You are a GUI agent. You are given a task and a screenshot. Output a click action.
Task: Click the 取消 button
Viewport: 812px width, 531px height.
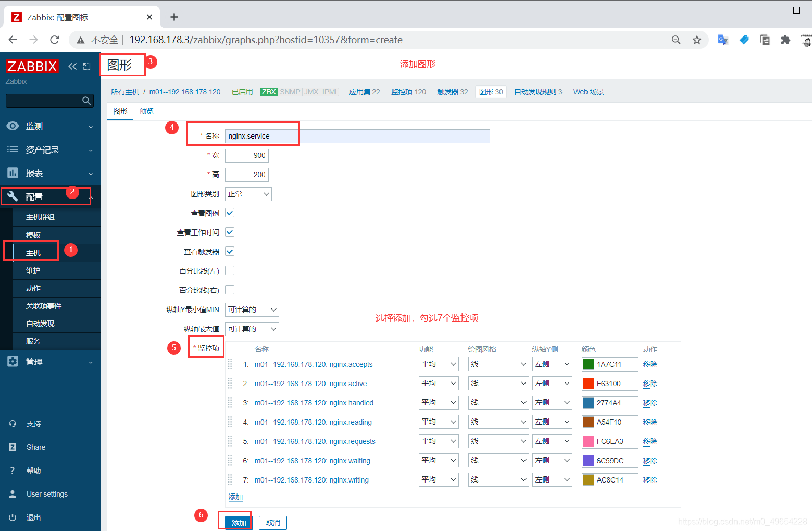point(273,523)
